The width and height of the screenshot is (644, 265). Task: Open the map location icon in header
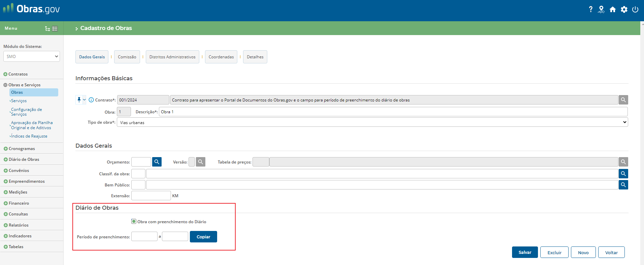[x=601, y=9]
